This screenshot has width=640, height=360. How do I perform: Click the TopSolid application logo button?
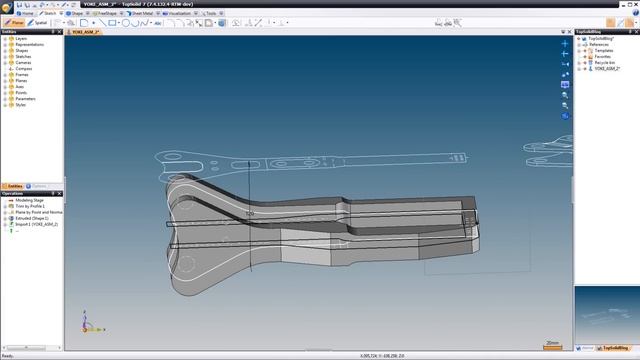(x=7, y=7)
